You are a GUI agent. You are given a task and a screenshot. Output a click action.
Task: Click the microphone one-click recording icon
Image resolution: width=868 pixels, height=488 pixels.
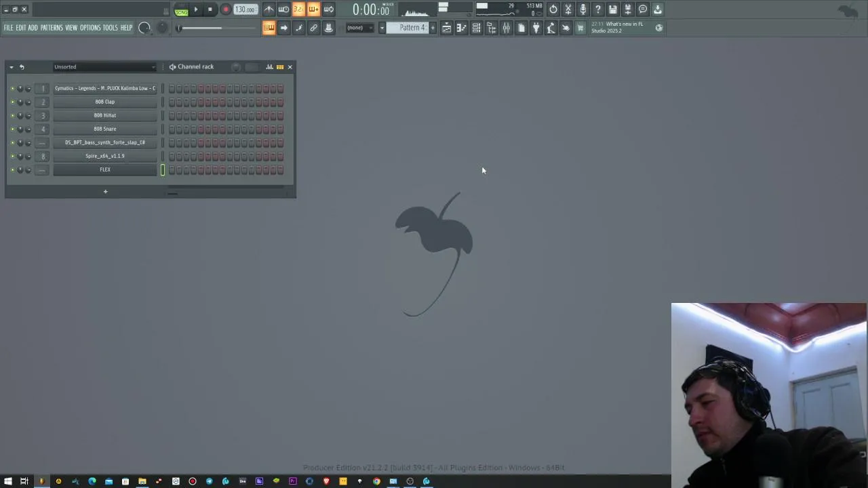(583, 9)
